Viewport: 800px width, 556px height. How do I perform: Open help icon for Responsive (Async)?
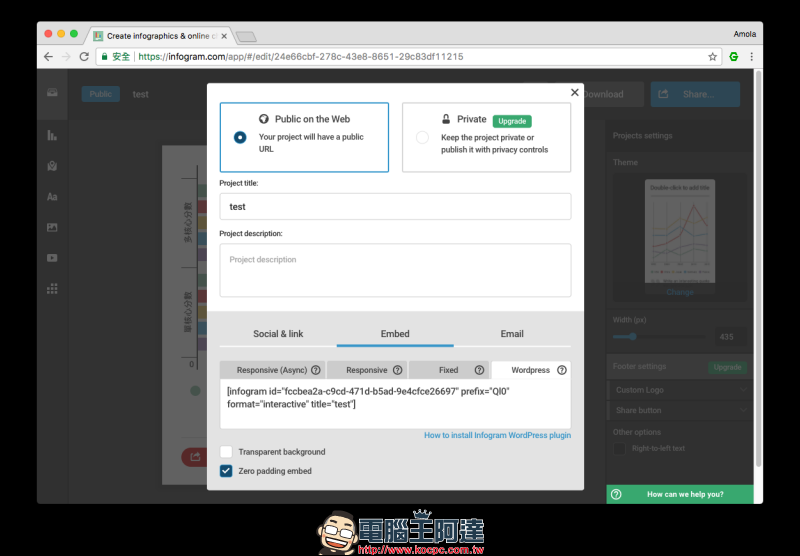tap(316, 370)
